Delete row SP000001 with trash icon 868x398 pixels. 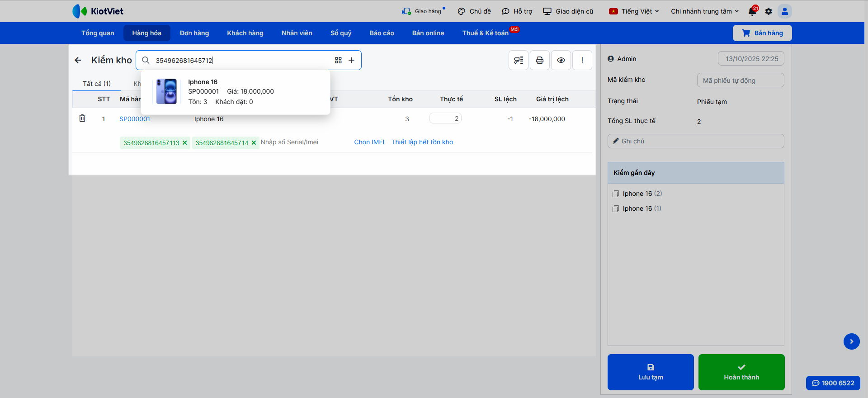[x=82, y=118]
